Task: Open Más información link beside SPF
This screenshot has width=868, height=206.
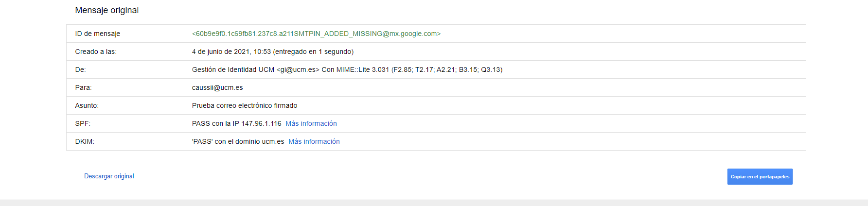Action: (x=311, y=123)
